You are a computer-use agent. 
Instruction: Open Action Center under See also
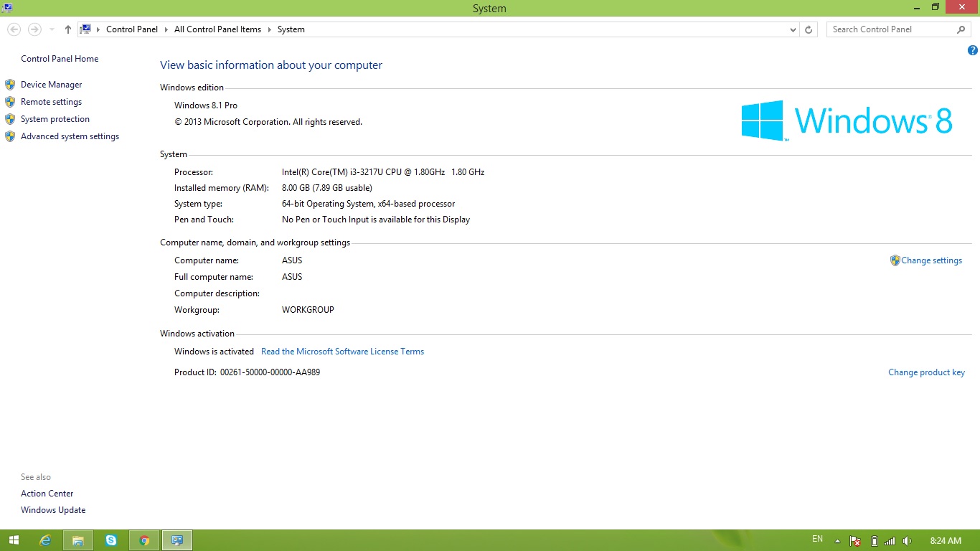(x=47, y=494)
